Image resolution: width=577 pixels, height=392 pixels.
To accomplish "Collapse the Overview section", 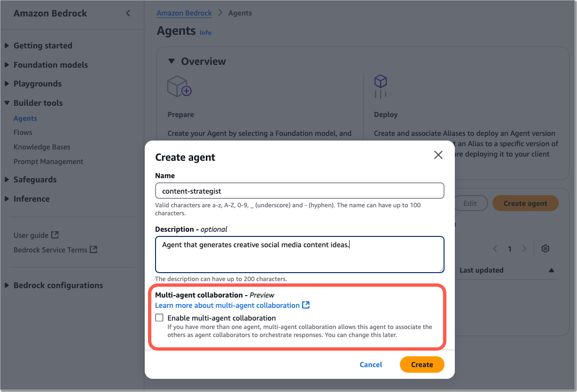I will pos(171,61).
